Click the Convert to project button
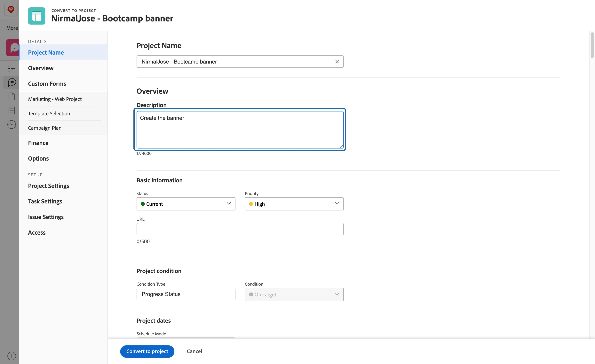 (x=147, y=351)
